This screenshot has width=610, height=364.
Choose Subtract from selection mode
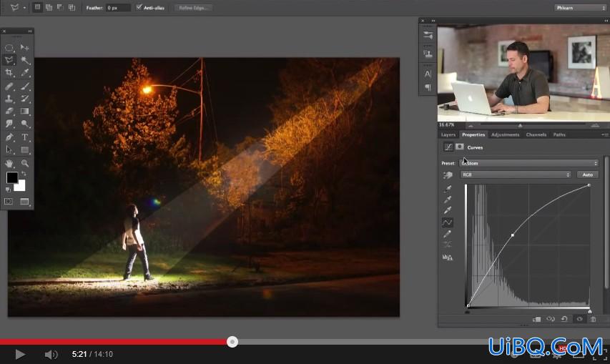coord(60,7)
